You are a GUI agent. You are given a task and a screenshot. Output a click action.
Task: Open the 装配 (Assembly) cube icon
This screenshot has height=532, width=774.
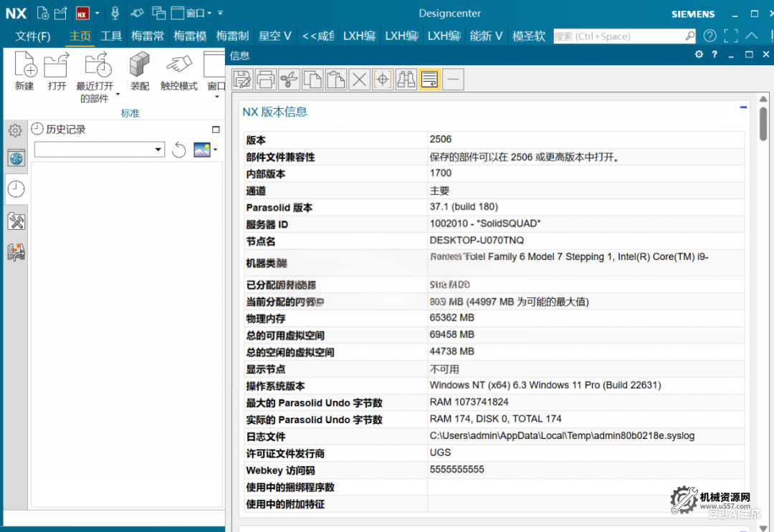(140, 67)
